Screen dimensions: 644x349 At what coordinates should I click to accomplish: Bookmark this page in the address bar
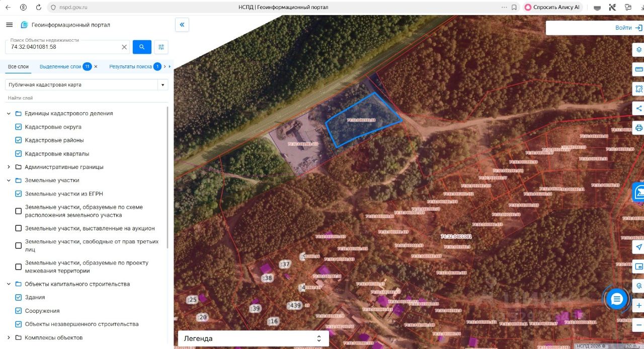pos(514,8)
